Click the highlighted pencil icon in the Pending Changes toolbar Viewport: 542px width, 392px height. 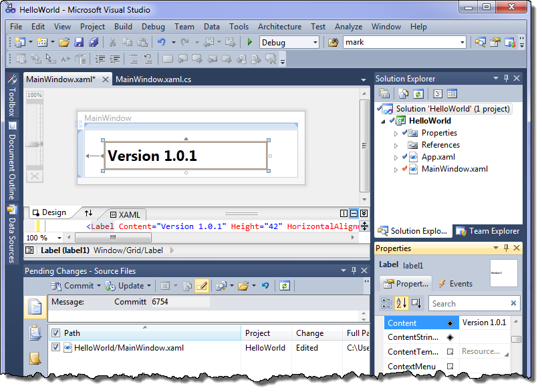point(202,286)
